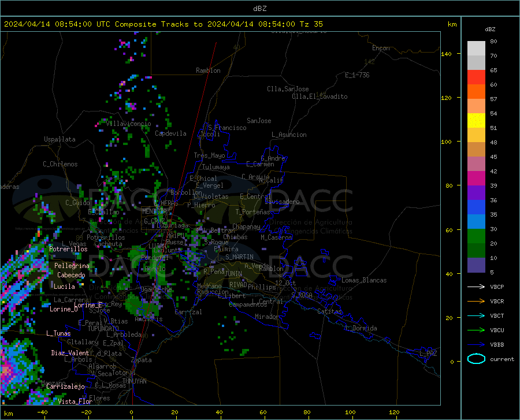Select the dark purple 10 dBZ swatch
This screenshot has width=520, height=420.
(x=476, y=265)
